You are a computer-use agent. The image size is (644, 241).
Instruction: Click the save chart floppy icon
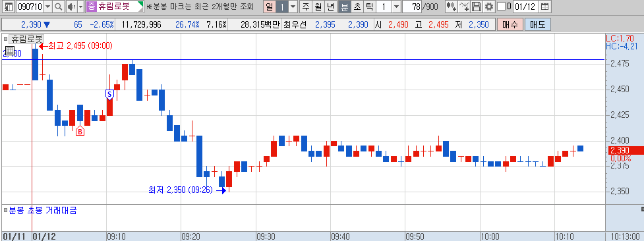click(477, 6)
